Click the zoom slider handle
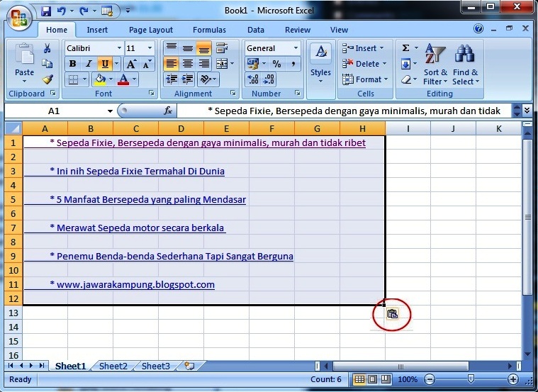 pos(471,379)
